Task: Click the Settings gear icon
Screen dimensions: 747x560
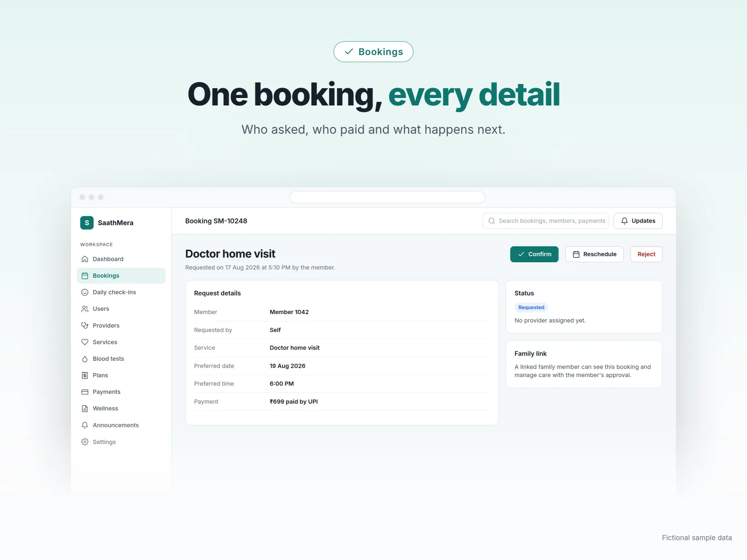Action: [x=85, y=442]
